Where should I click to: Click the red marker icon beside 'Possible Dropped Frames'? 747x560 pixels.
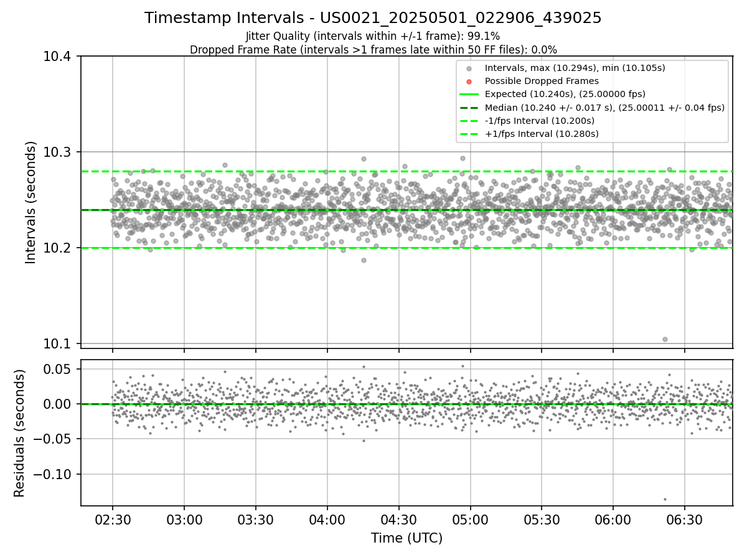coord(469,82)
